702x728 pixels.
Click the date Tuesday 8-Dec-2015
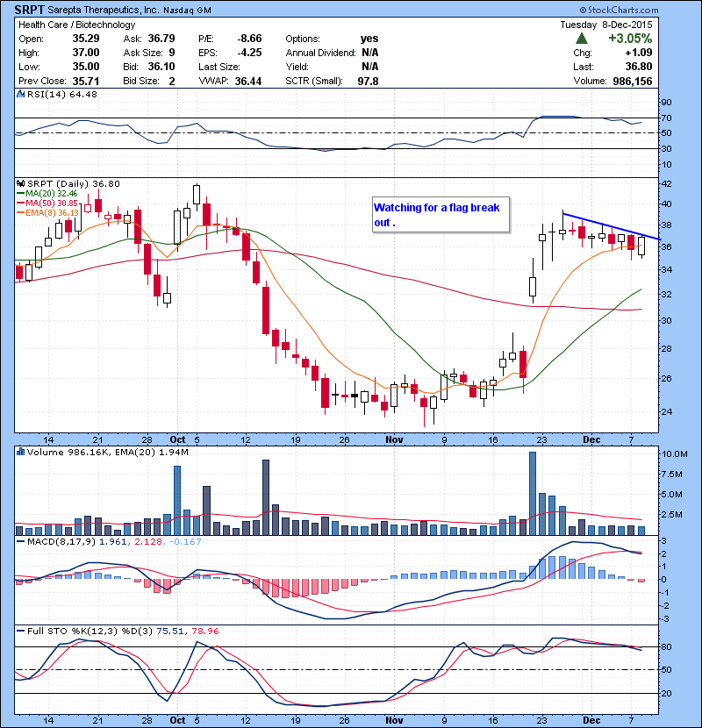(x=605, y=25)
